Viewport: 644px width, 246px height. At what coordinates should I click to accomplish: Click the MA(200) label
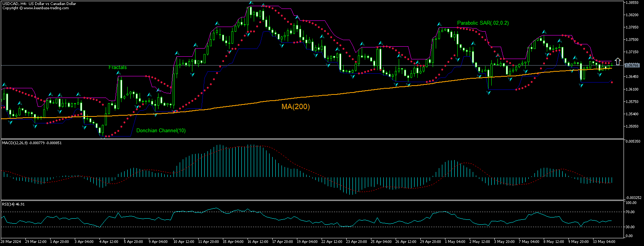(x=295, y=107)
